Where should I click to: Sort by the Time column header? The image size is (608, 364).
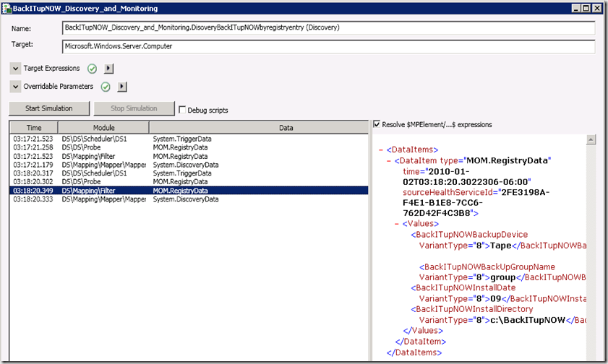tap(34, 128)
